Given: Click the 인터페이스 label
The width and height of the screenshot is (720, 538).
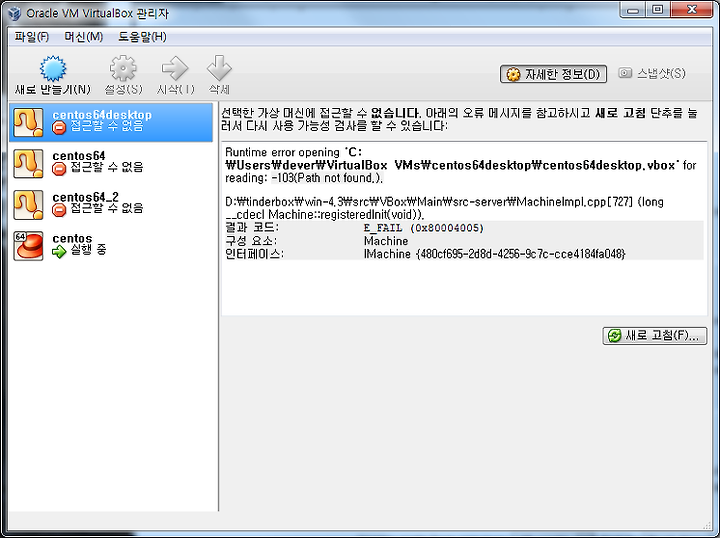Looking at the screenshot, I should click(x=254, y=254).
